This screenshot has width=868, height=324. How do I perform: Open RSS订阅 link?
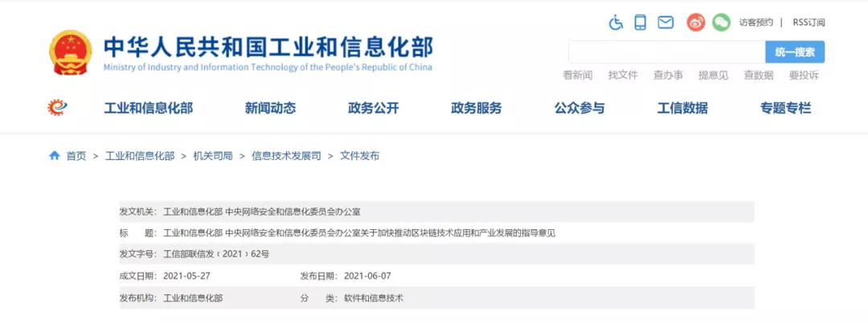809,23
